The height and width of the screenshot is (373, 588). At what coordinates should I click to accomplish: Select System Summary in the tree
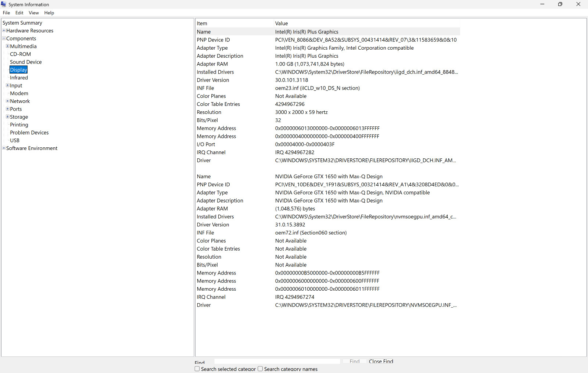click(22, 23)
